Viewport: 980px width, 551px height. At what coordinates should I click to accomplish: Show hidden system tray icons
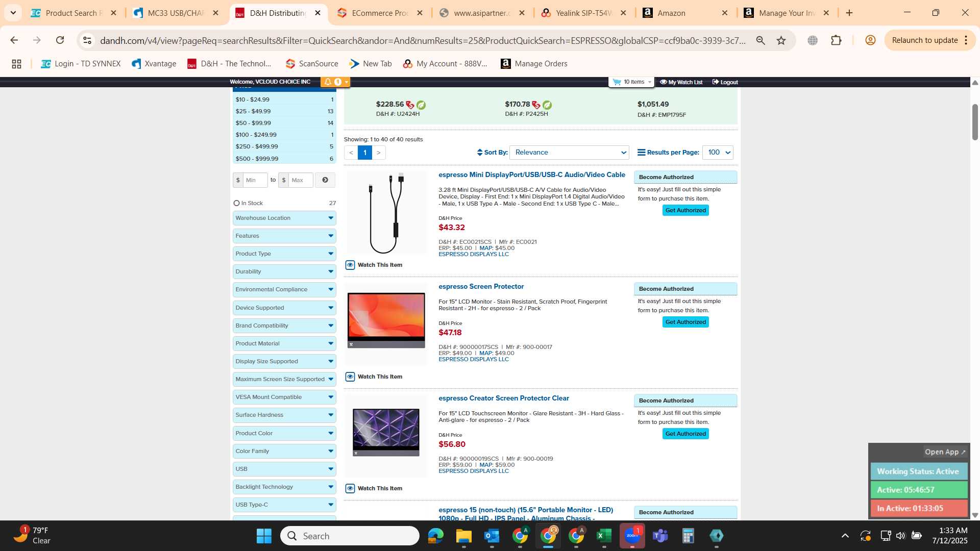(845, 536)
